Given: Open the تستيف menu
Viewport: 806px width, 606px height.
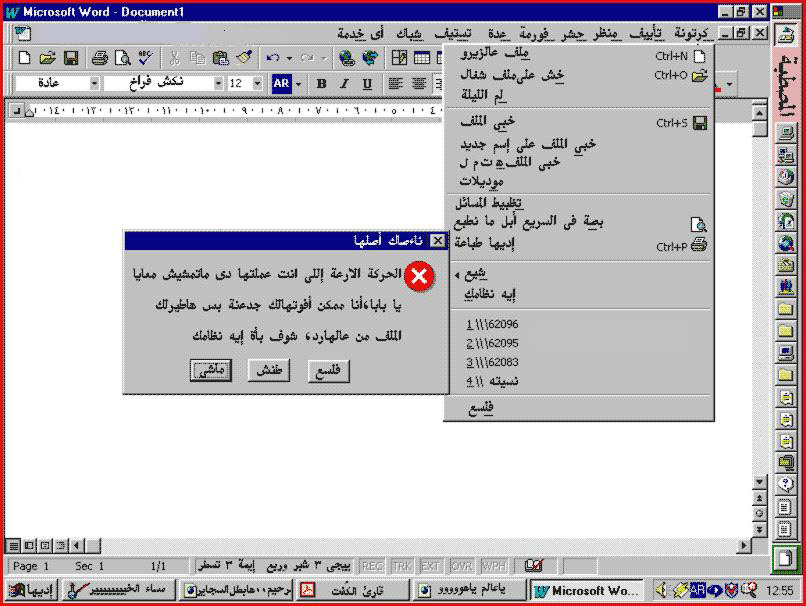Looking at the screenshot, I should coord(453,34).
